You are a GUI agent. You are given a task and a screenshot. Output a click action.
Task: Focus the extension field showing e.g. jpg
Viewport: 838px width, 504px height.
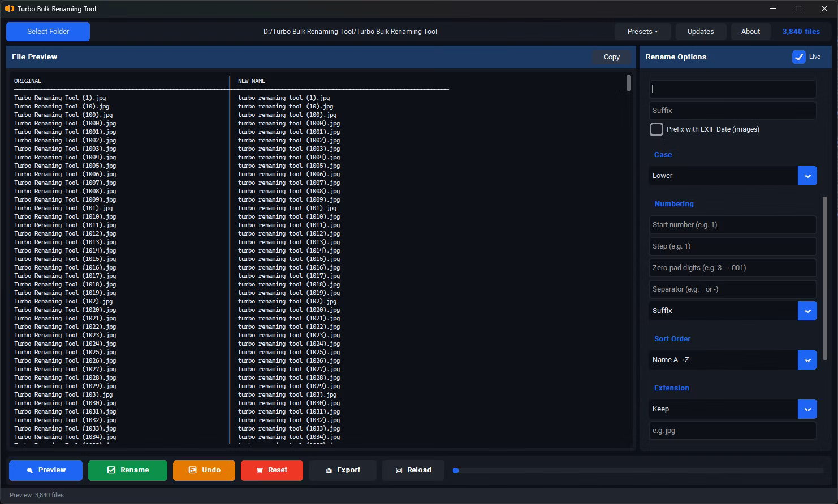click(x=732, y=431)
